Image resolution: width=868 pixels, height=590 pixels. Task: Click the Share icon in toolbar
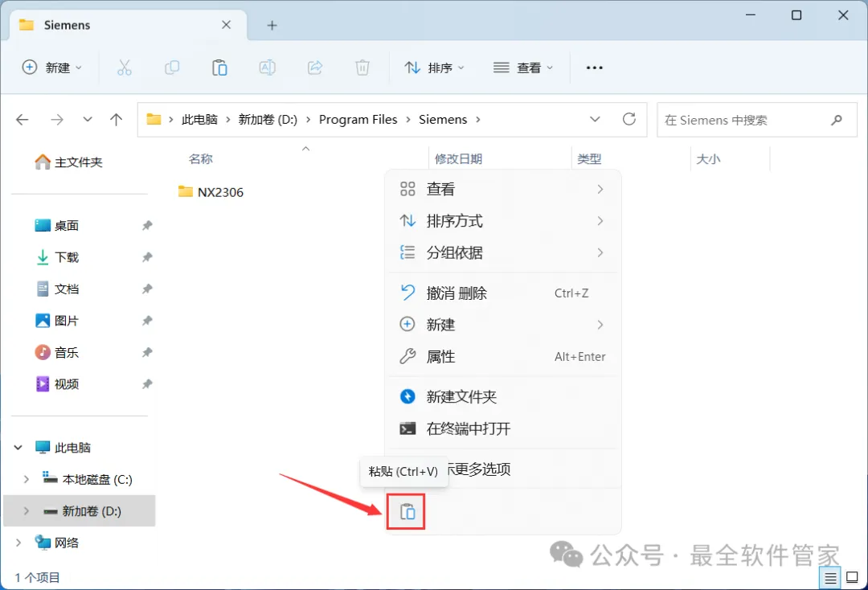(315, 68)
